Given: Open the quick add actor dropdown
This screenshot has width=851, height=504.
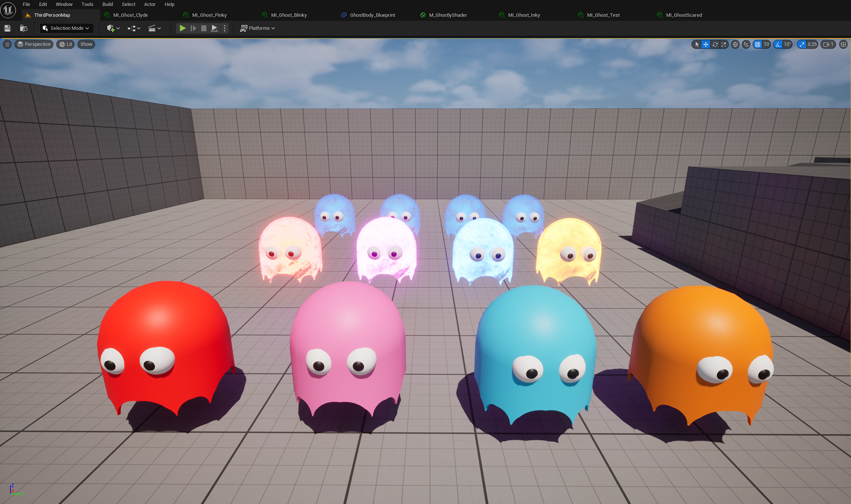Looking at the screenshot, I should [113, 28].
